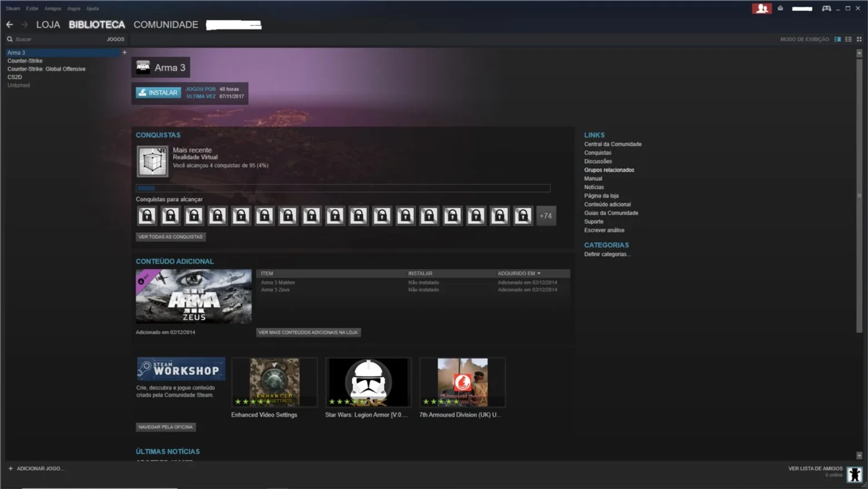Open the Amigos menu

53,8
